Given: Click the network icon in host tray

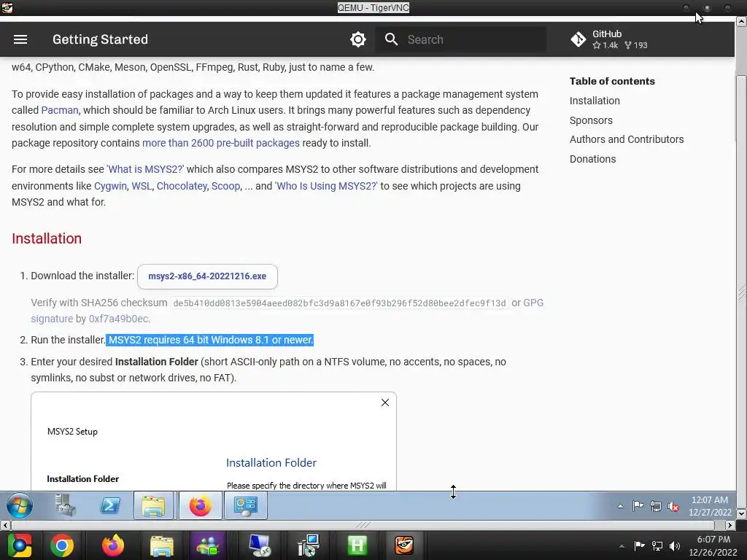Looking at the screenshot, I should (657, 545).
